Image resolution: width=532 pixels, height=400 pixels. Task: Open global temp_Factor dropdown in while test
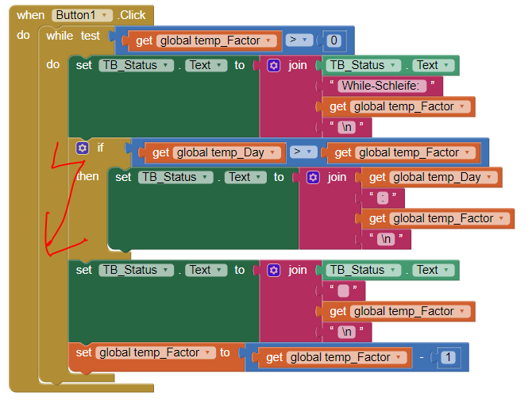(270, 40)
